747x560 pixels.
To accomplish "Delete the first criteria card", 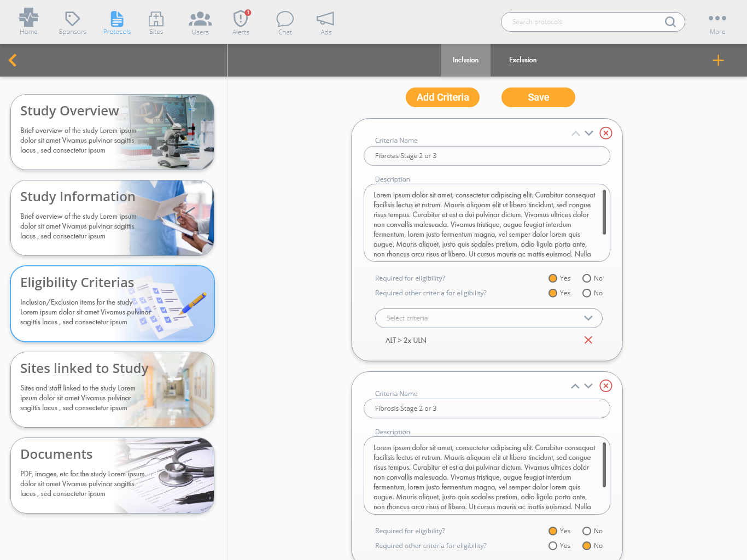I will click(x=605, y=133).
